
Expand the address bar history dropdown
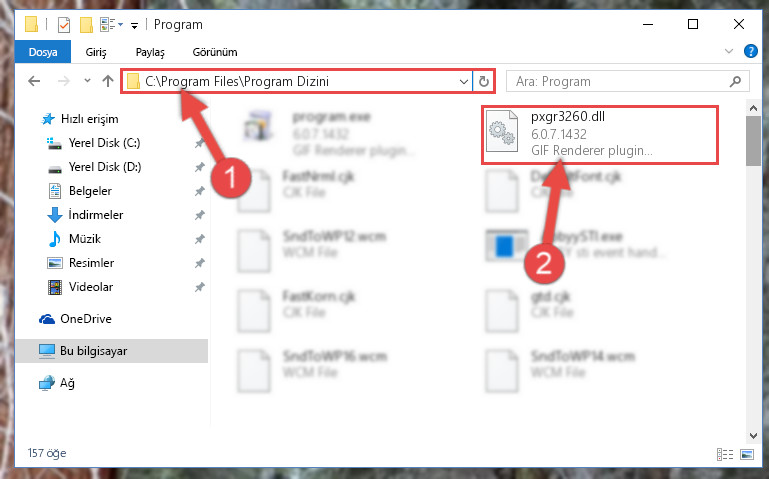tap(463, 81)
